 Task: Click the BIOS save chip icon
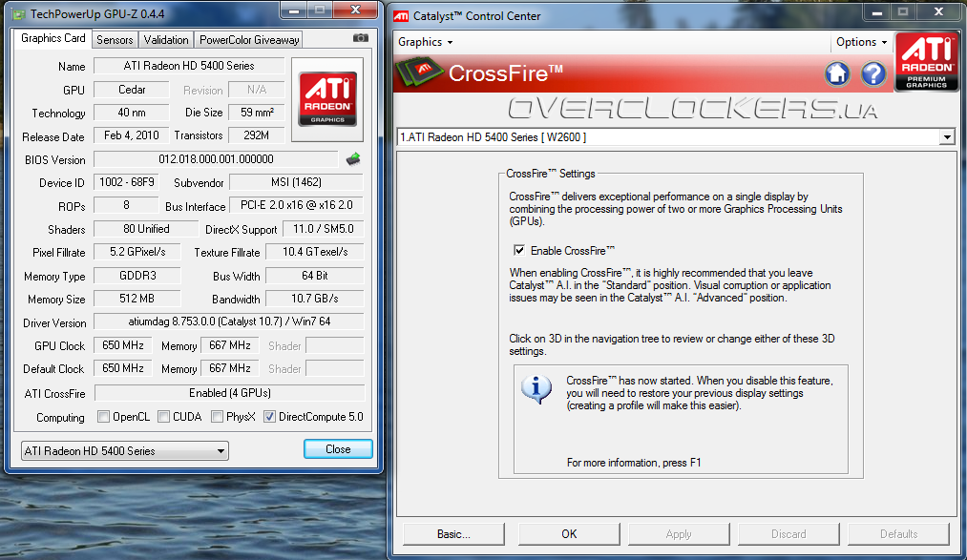(x=353, y=159)
